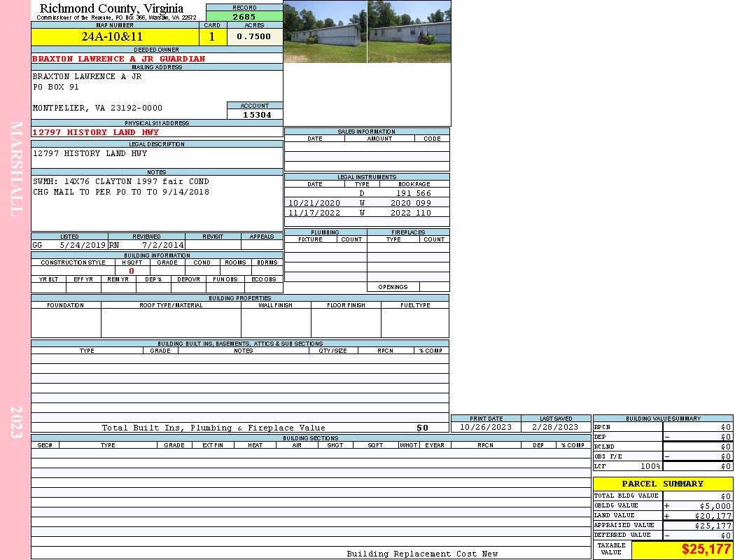Click the print date 10/26/2023

pos(485,427)
